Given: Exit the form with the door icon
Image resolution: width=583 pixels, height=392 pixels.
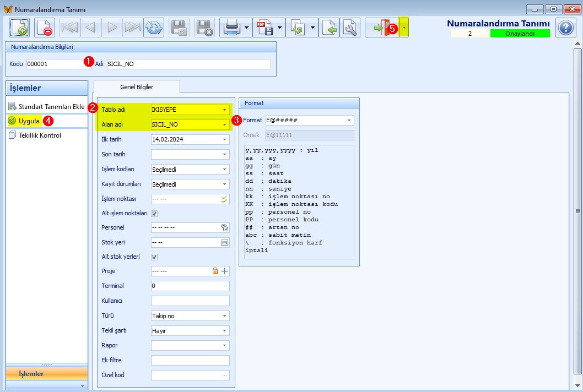Looking at the screenshot, I should tap(382, 28).
